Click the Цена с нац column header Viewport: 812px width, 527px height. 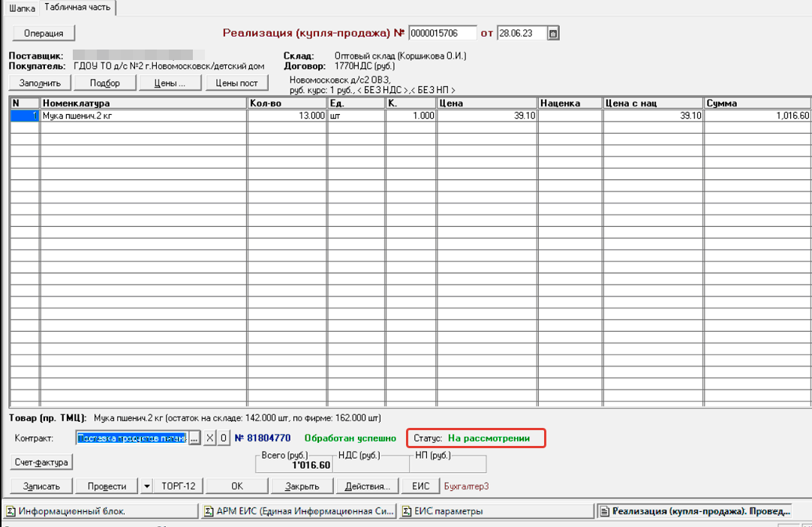pyautogui.click(x=653, y=103)
